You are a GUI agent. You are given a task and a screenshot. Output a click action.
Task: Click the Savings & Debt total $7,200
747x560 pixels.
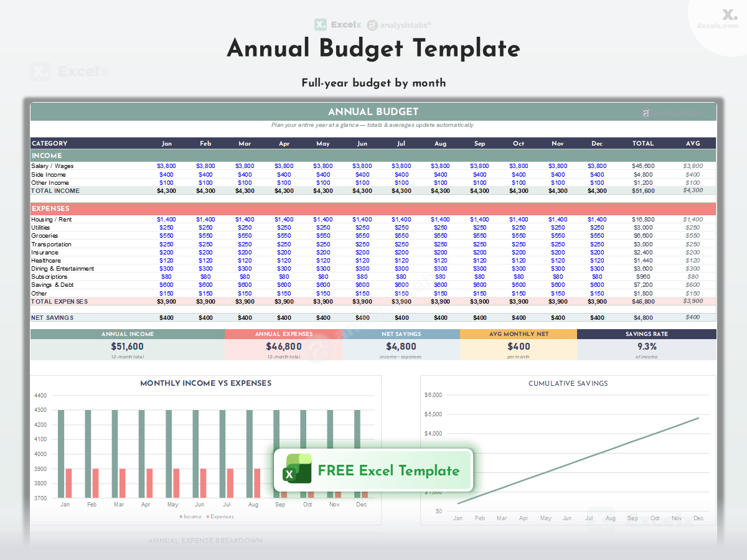(x=643, y=285)
